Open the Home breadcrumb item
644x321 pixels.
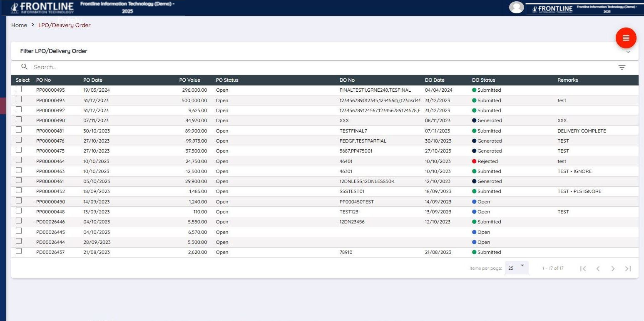click(19, 25)
